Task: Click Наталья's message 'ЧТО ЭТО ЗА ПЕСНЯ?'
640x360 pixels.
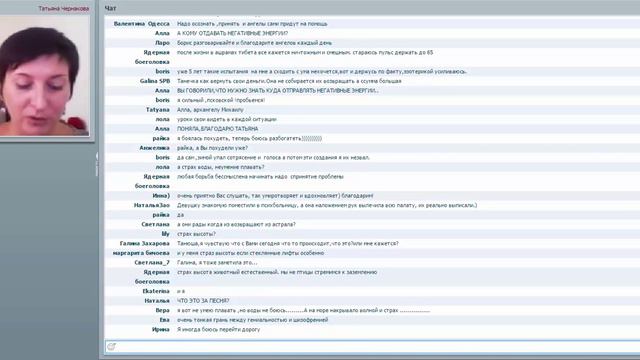Action: 203,300
